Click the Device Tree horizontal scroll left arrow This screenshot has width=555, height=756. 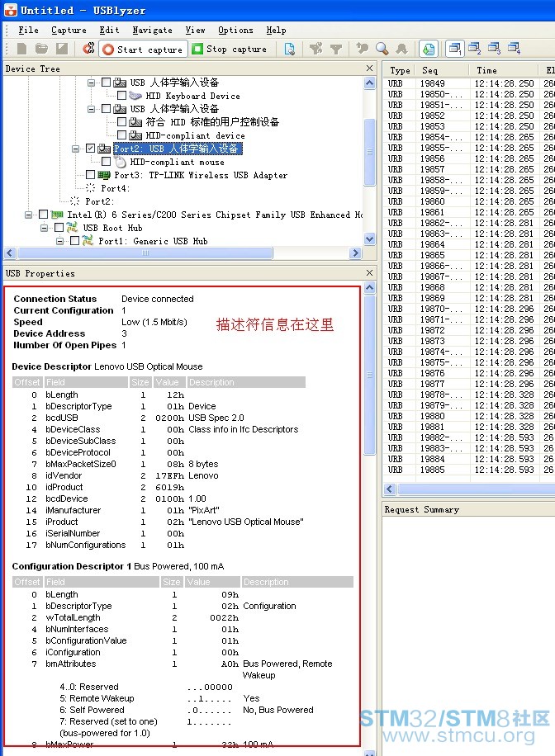click(x=10, y=253)
